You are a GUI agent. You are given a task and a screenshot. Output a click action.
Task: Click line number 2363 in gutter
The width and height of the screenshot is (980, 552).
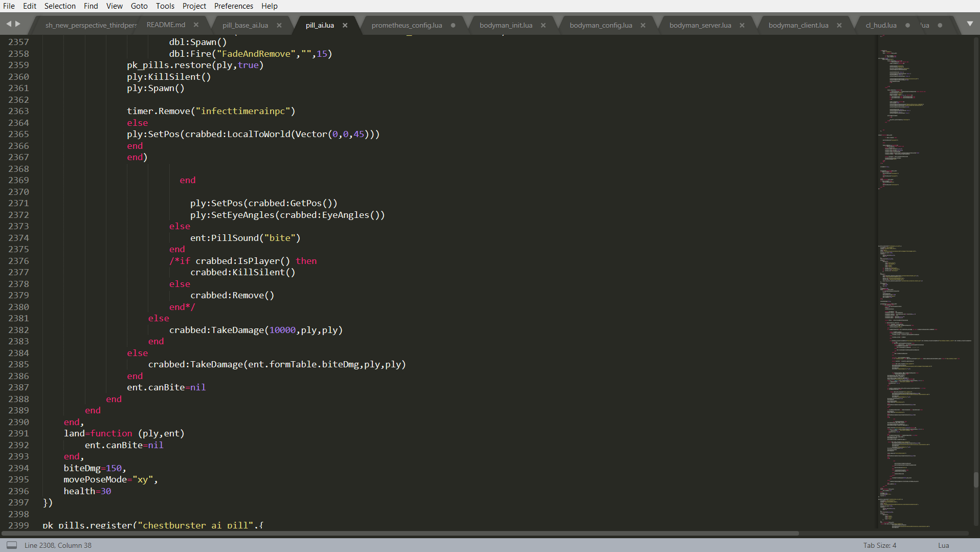pos(18,111)
